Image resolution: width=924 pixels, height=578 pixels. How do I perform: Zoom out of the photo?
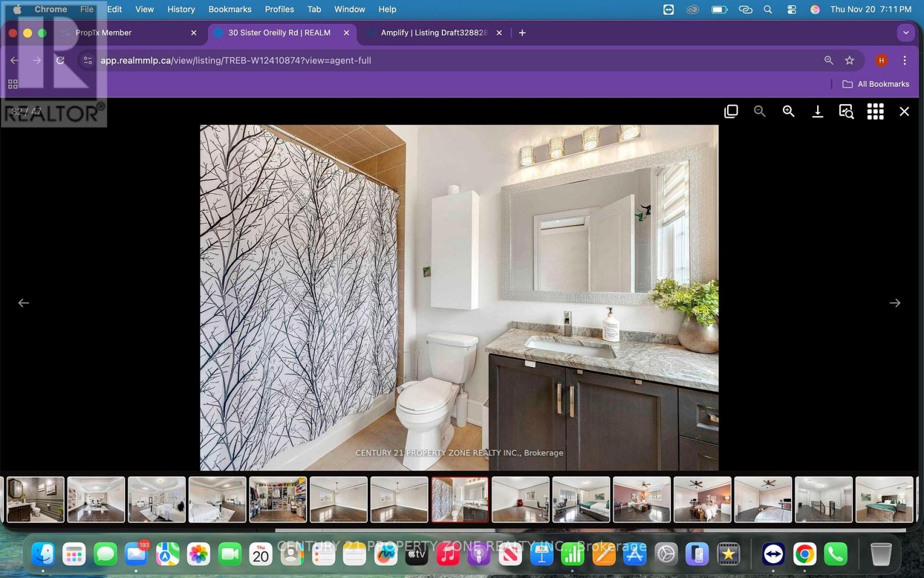pyautogui.click(x=759, y=112)
